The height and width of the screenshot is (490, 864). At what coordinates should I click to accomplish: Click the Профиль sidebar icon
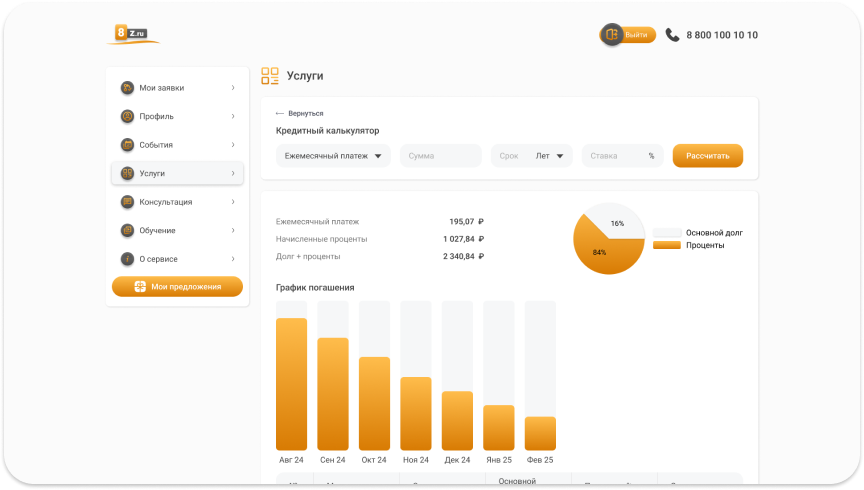click(x=127, y=116)
